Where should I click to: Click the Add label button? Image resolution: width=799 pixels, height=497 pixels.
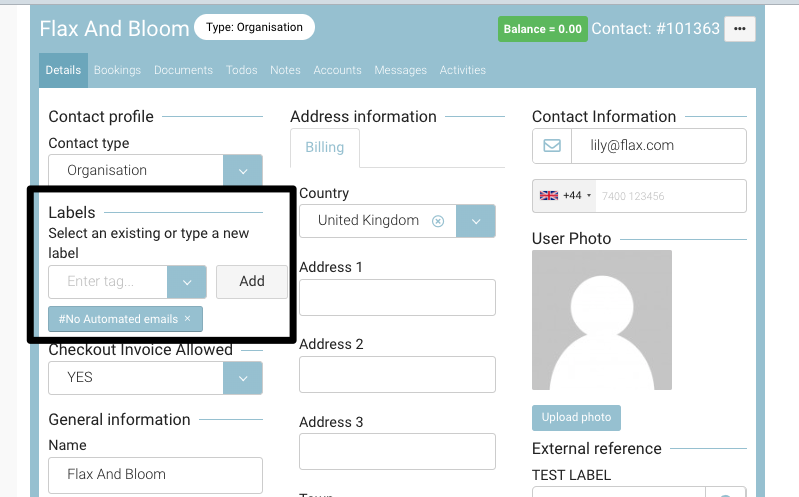pos(252,282)
